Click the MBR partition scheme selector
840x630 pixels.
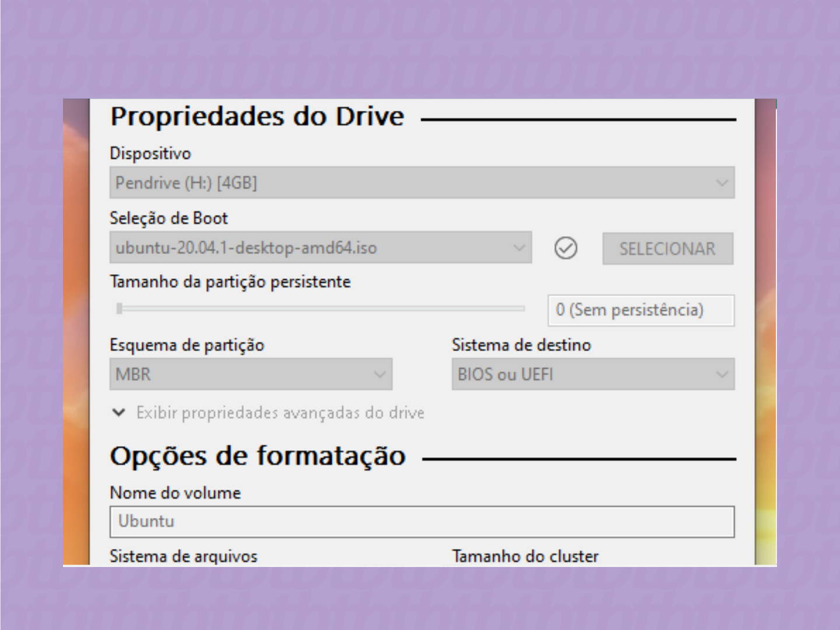pos(251,374)
